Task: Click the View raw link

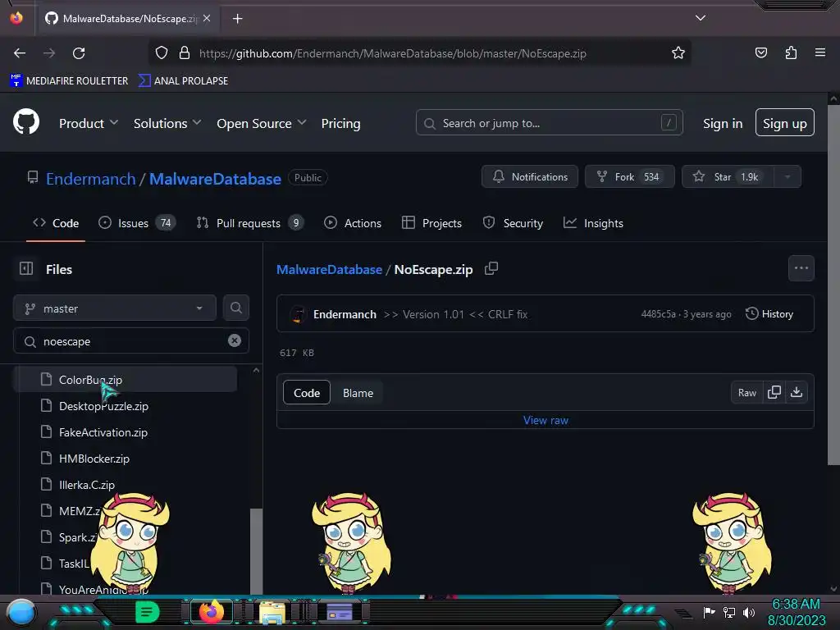Action: [546, 420]
